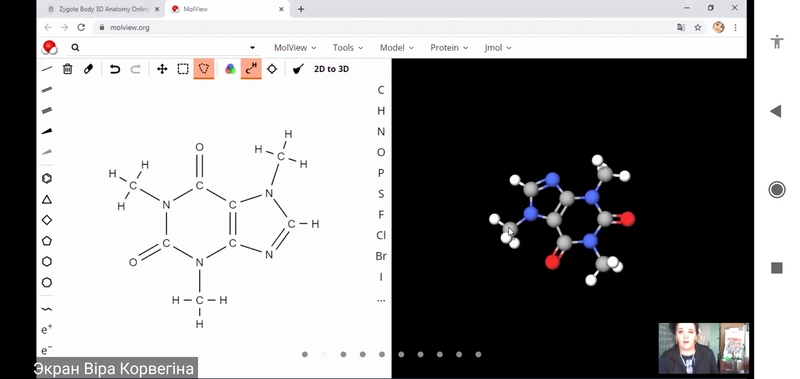Choose the Carbon element
This screenshot has height=379, width=800.
tap(381, 90)
